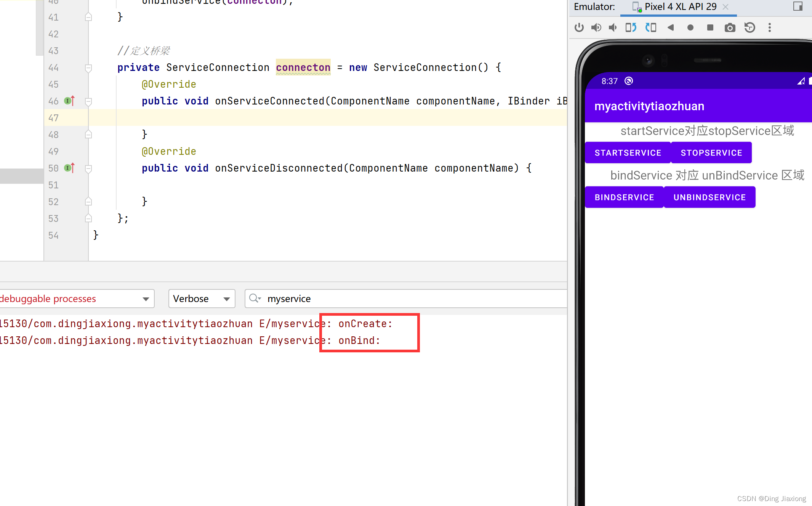Click the emulator volume up icon

pos(596,27)
